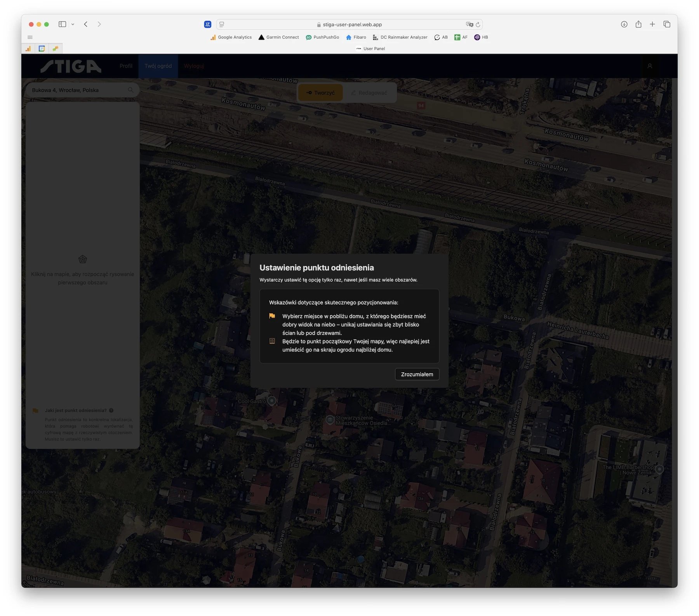Image resolution: width=699 pixels, height=616 pixels.
Task: Open a new tab with plus icon
Action: coord(652,24)
